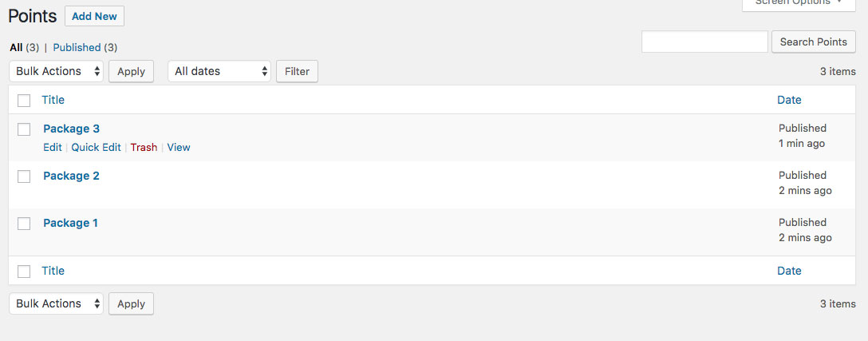Click the top Apply button
This screenshot has width=868, height=341.
coord(131,71)
